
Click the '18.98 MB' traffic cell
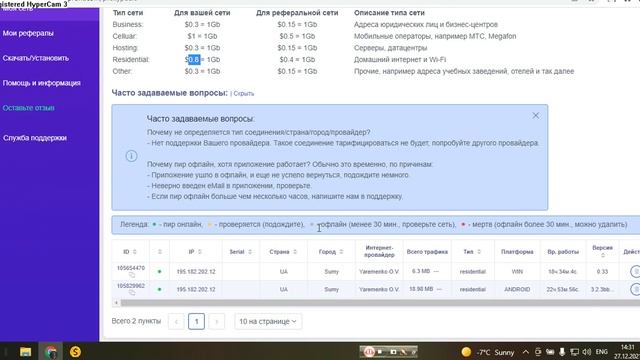tap(421, 289)
